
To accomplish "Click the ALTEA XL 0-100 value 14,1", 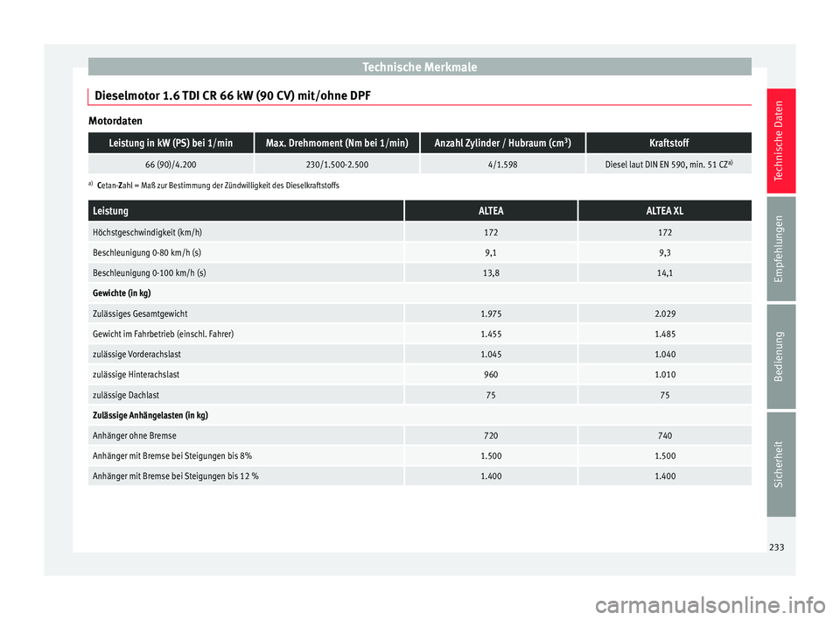I will 665,273.
